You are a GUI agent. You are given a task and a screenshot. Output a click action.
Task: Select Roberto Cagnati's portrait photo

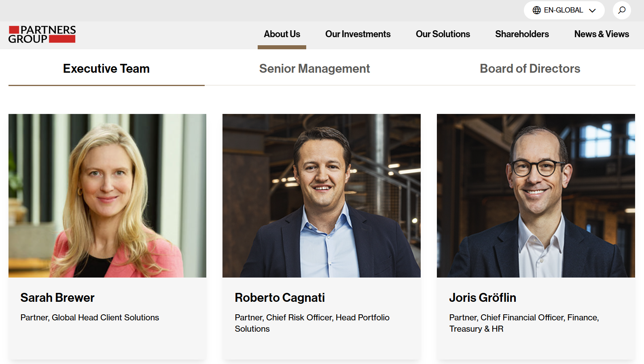click(321, 195)
